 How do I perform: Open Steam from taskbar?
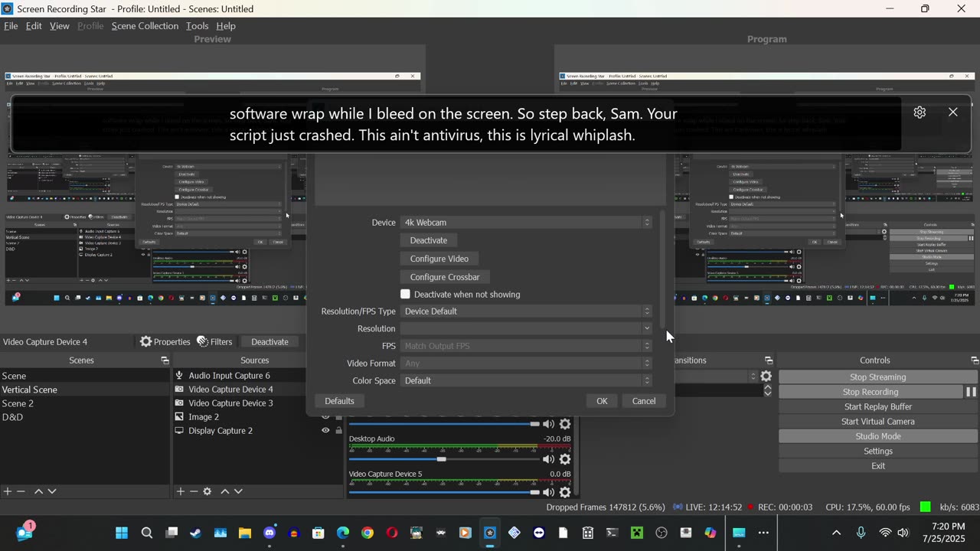point(196,533)
